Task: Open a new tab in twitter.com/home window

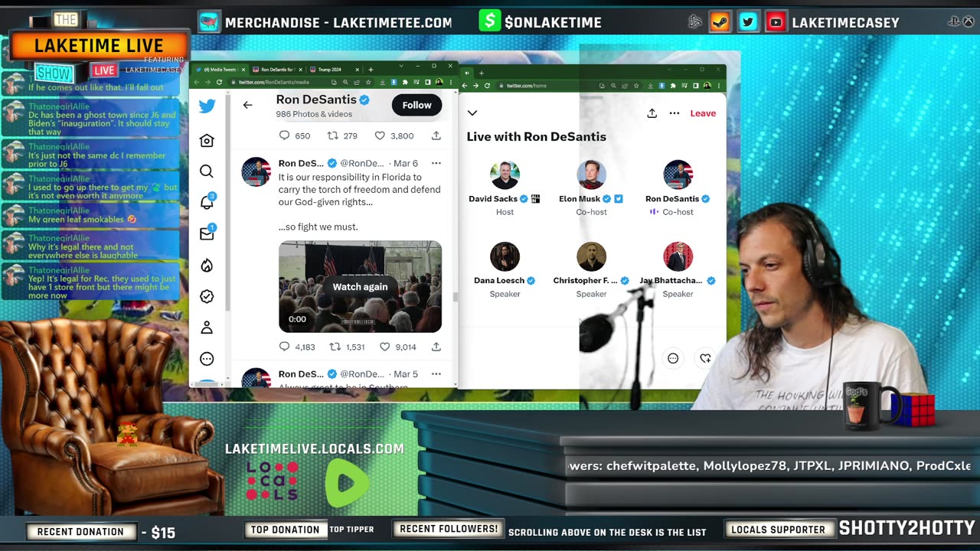Action: 482,73
